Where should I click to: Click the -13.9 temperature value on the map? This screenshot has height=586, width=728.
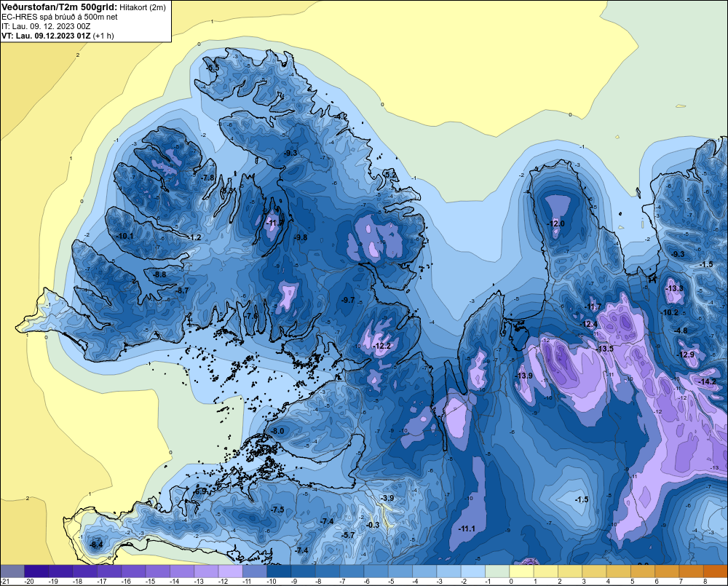coord(524,376)
